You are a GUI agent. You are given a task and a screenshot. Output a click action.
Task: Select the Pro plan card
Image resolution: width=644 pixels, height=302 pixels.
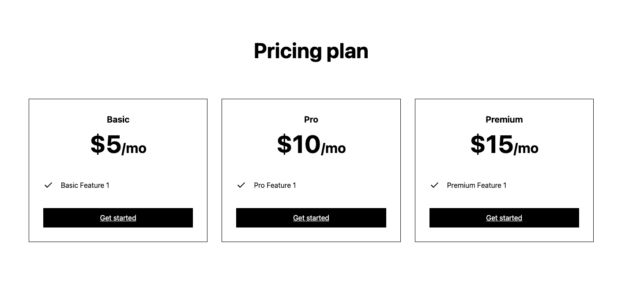(311, 170)
